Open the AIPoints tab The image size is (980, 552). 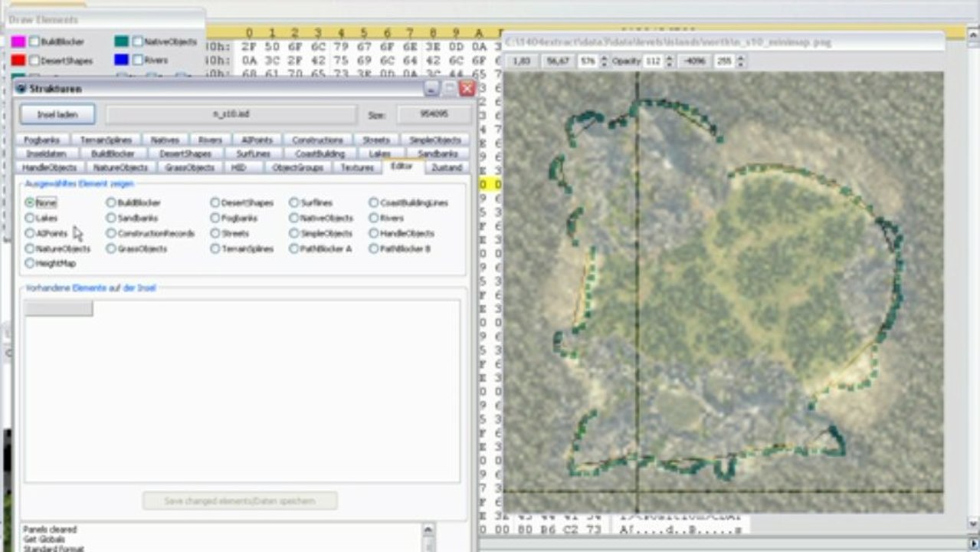tap(257, 140)
